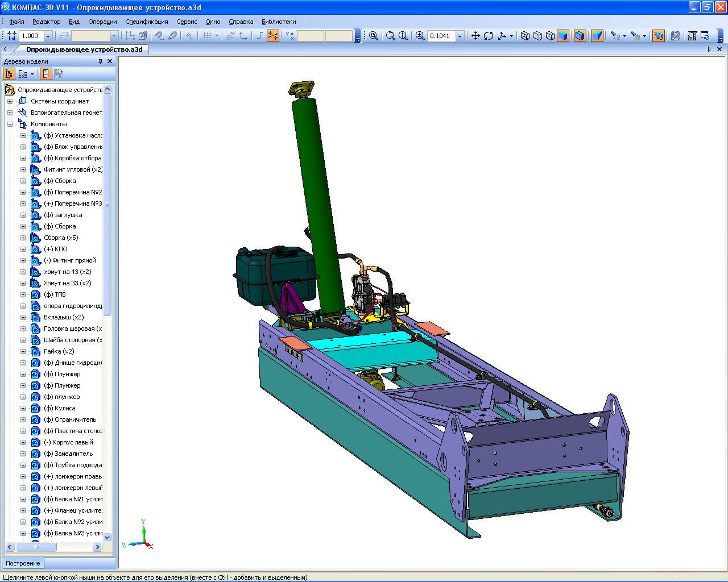Toggle perspective projection view

597,36
